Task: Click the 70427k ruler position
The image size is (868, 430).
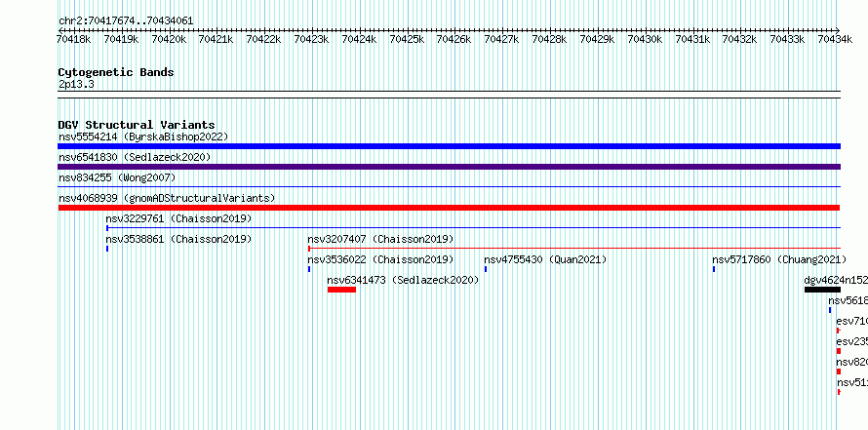Action: tap(501, 39)
